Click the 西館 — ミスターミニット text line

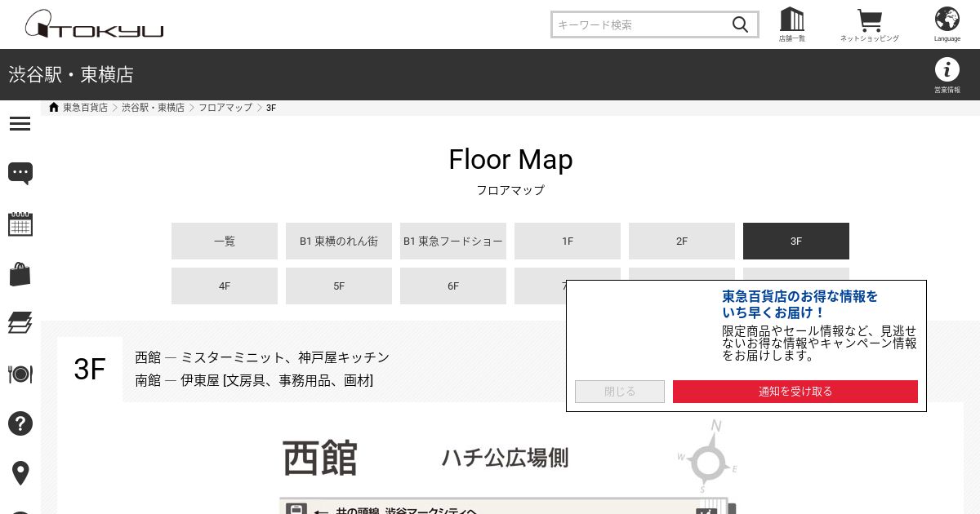tap(262, 357)
